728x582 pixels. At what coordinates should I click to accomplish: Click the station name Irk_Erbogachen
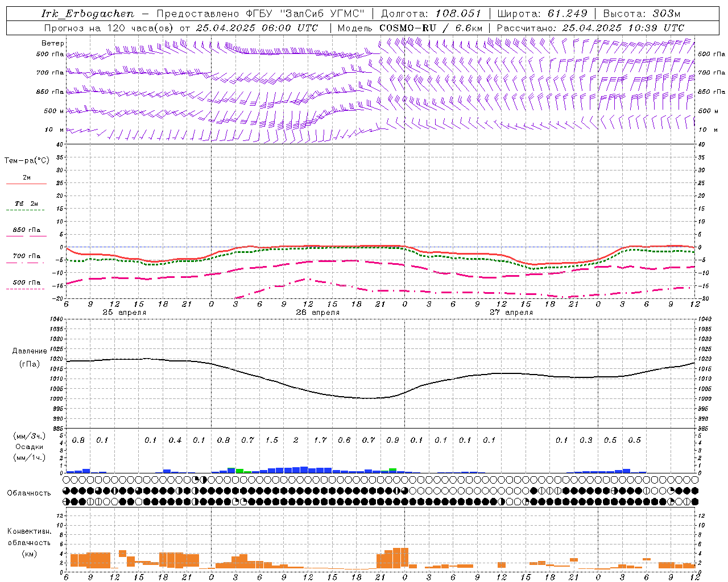88,14
